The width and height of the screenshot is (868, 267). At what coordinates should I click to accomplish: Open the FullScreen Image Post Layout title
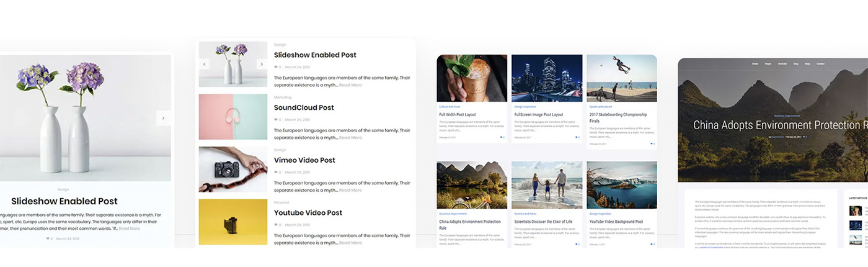539,115
